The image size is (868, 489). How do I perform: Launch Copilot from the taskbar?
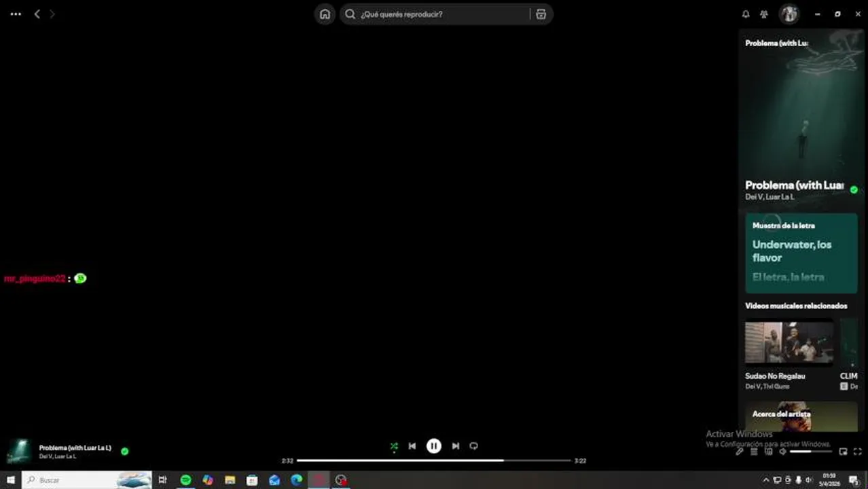point(208,480)
